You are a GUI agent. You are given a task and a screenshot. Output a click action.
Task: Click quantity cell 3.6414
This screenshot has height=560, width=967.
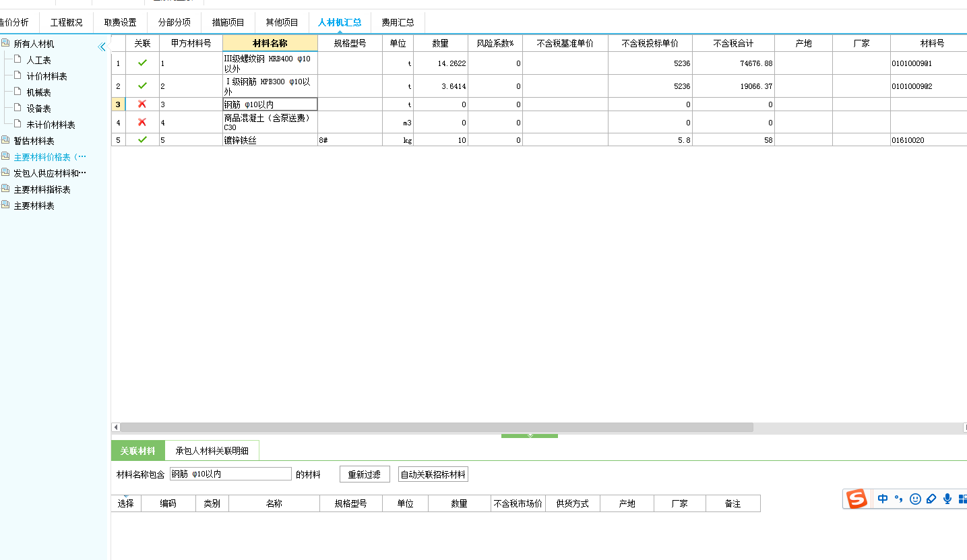point(441,86)
